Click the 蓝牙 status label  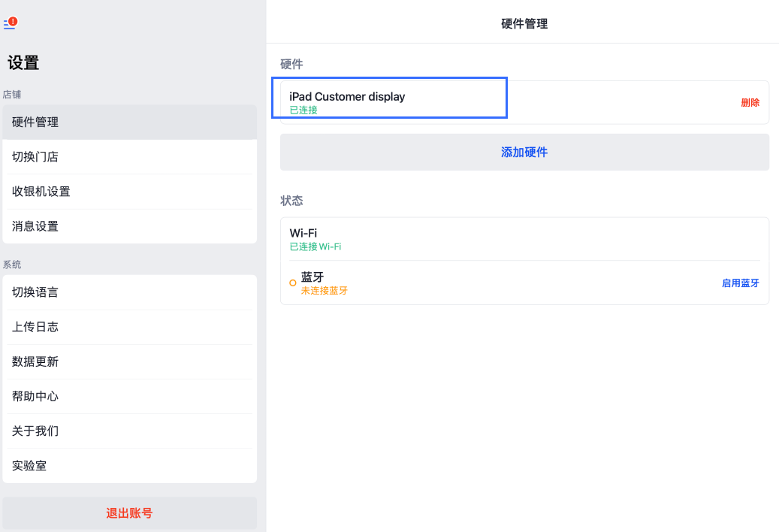313,277
